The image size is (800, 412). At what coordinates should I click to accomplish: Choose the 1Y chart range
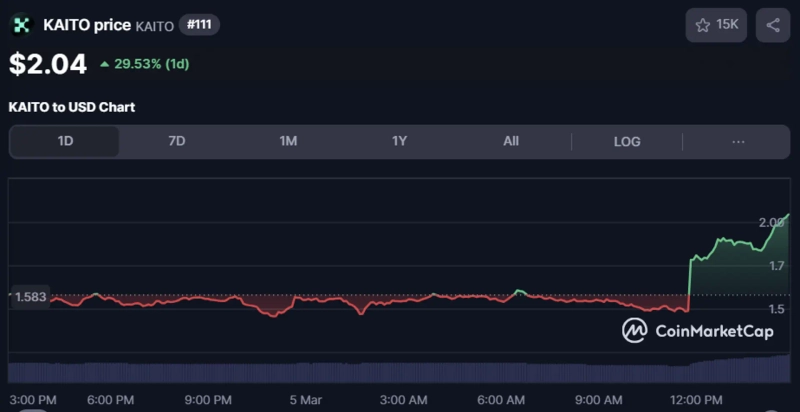[399, 141]
